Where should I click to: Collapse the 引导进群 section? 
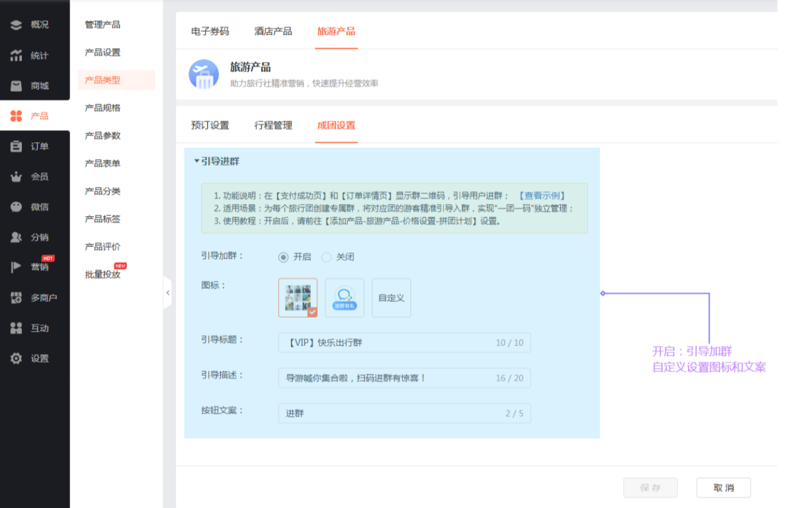196,161
